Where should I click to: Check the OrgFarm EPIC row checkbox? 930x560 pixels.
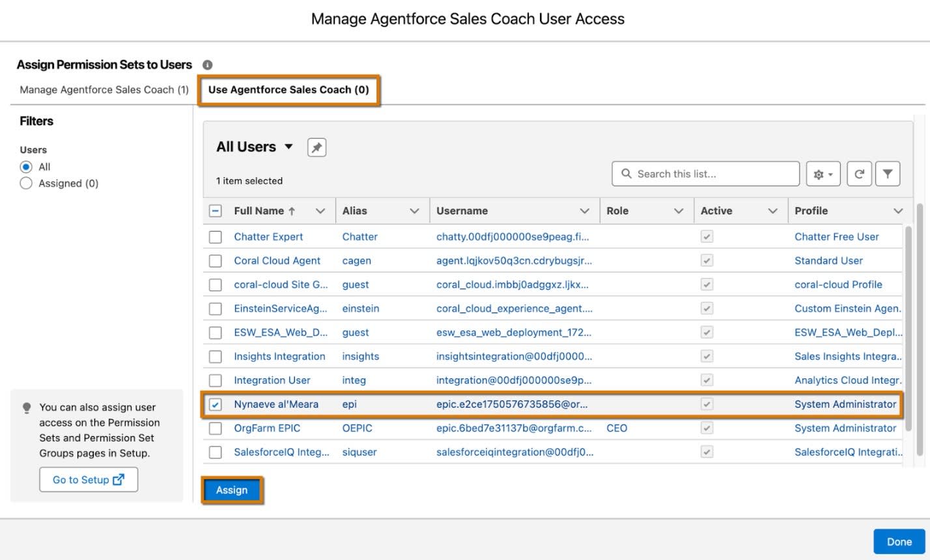coord(216,428)
